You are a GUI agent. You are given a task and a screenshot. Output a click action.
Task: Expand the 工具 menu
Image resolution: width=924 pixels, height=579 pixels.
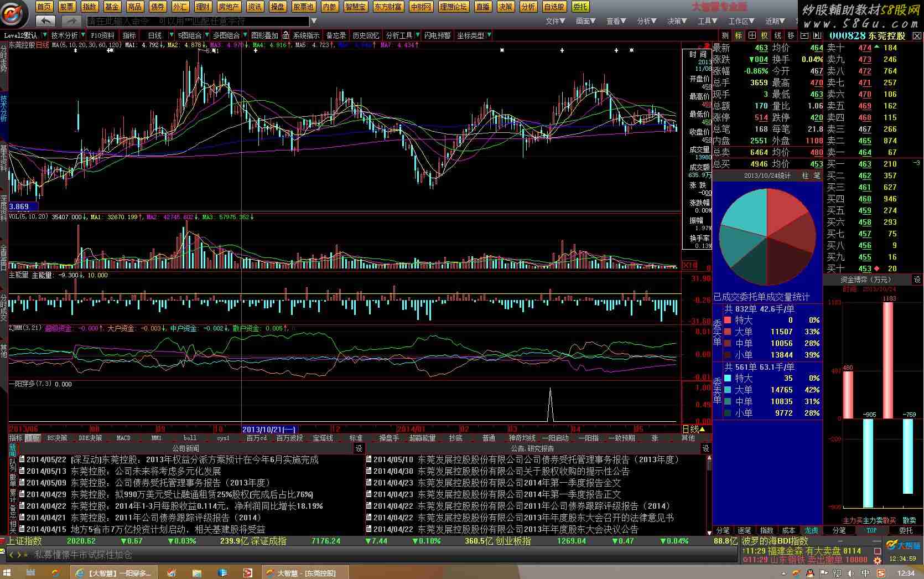[707, 21]
